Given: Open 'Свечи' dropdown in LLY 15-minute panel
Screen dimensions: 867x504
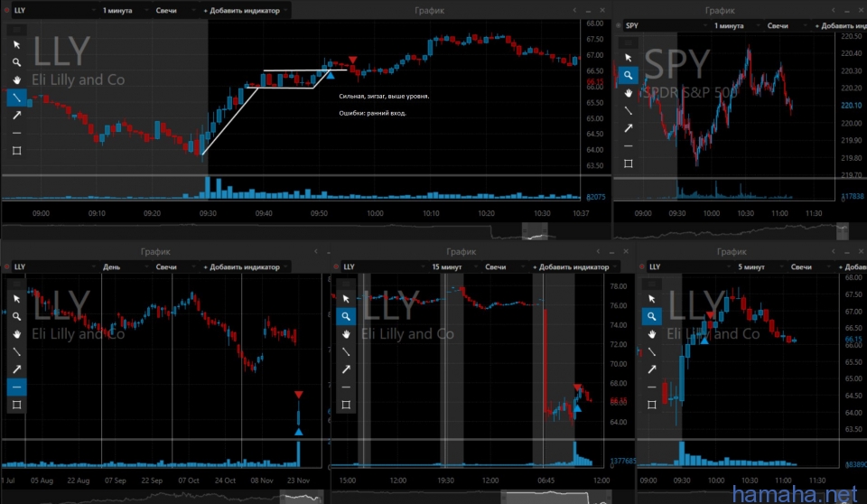Looking at the screenshot, I should point(504,266).
